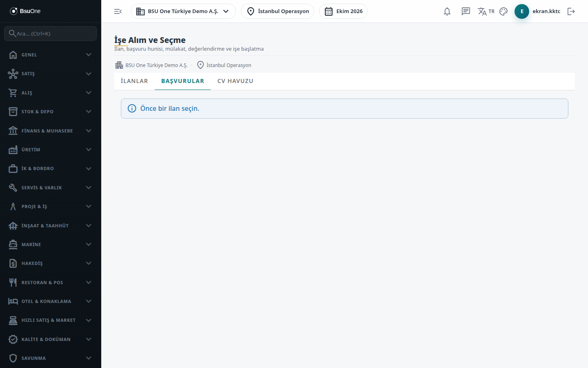Switch to the İLANLAR tab
588x368 pixels.
[x=134, y=81]
